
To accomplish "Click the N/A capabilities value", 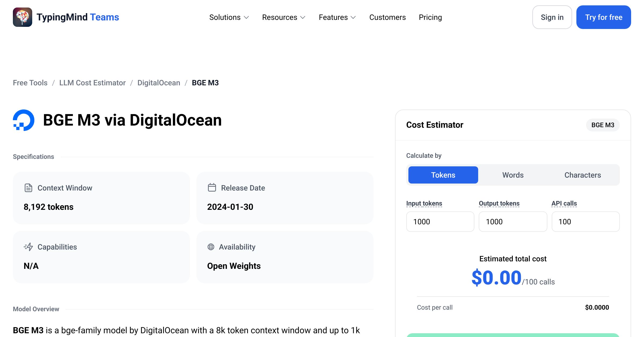I will click(x=31, y=266).
